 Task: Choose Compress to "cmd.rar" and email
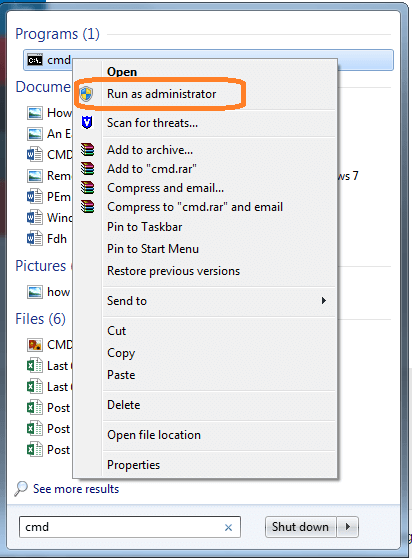tap(195, 207)
